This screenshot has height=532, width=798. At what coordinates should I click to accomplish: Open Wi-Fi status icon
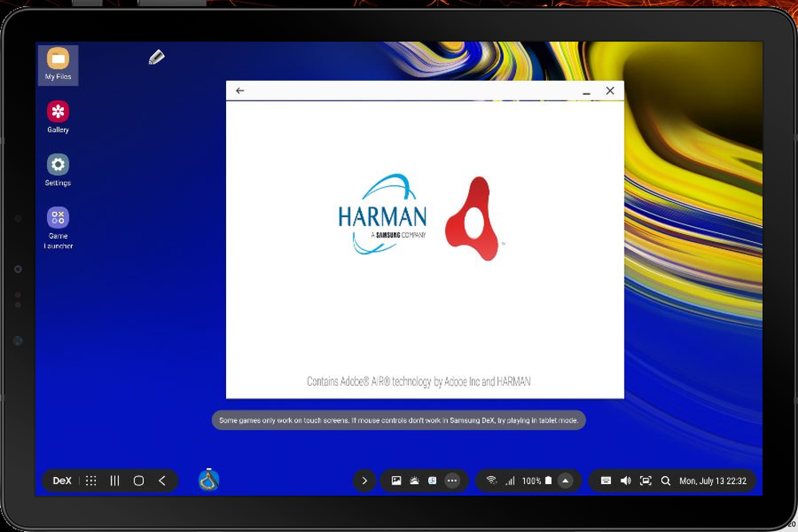491,480
